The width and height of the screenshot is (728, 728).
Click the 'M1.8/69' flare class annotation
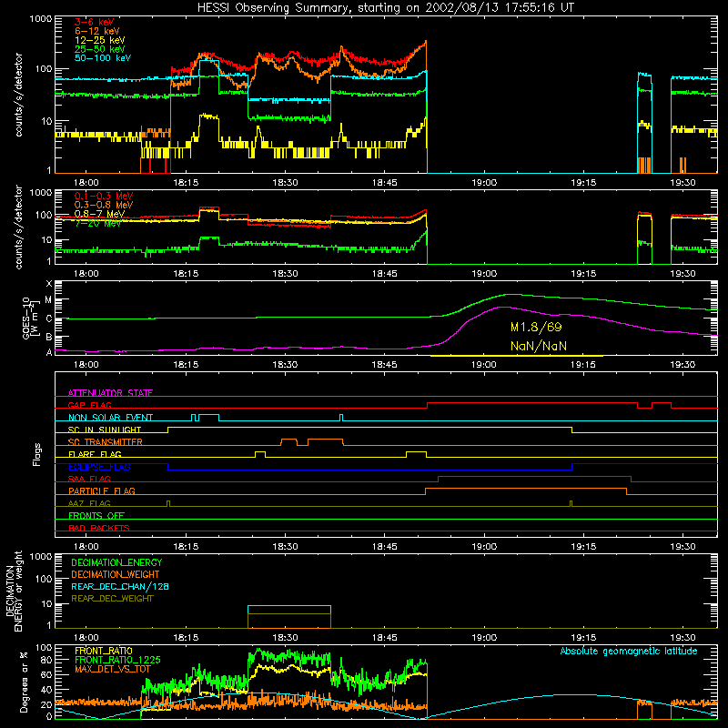pyautogui.click(x=536, y=328)
